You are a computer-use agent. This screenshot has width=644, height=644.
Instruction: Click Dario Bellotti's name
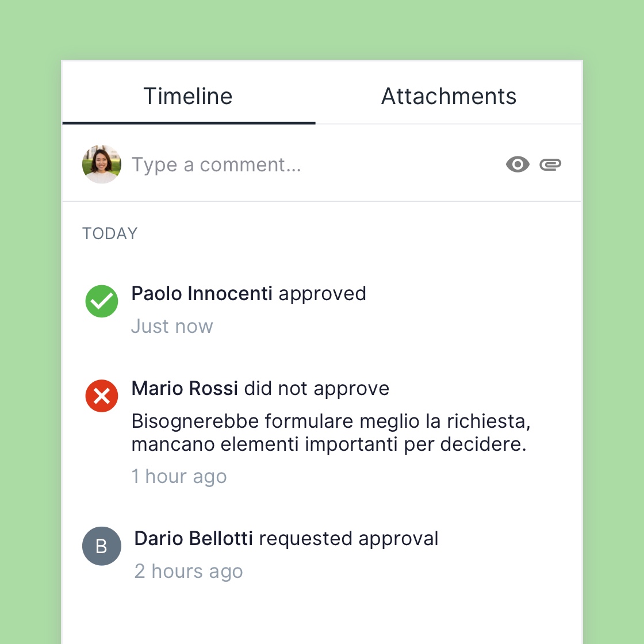pos(193,539)
